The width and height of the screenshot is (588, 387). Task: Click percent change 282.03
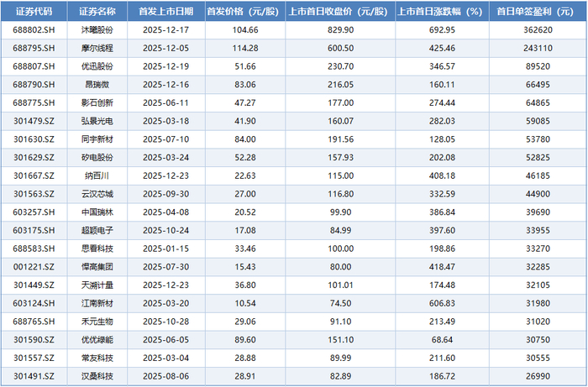[x=442, y=122]
